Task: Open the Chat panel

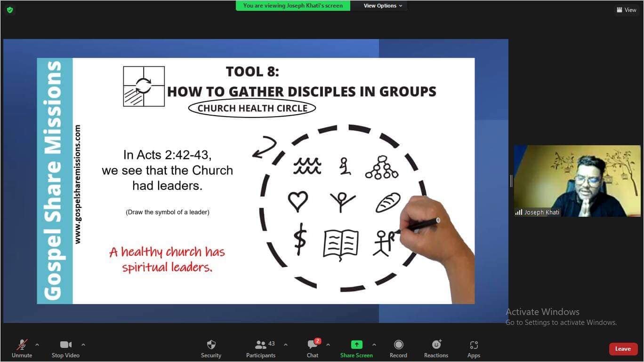Action: pyautogui.click(x=313, y=348)
